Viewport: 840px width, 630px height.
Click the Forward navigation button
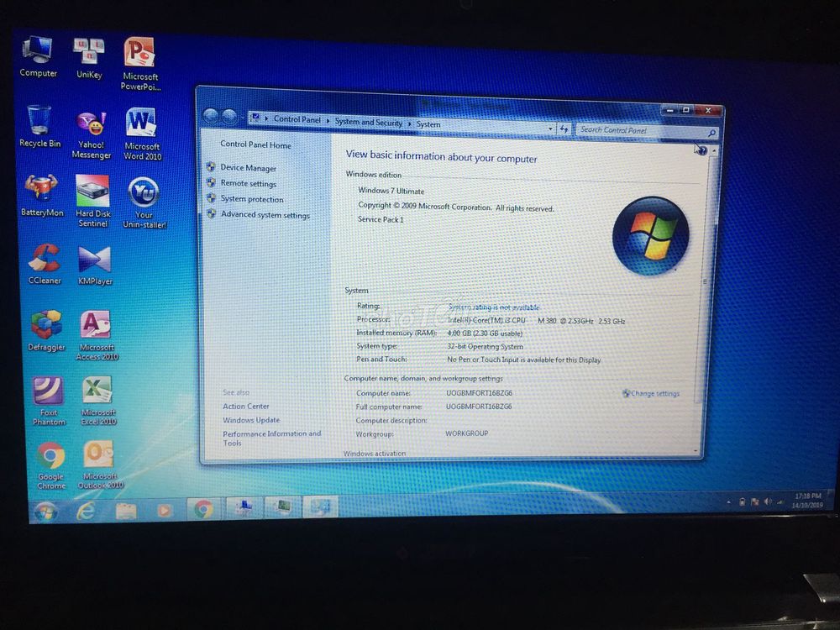click(229, 116)
